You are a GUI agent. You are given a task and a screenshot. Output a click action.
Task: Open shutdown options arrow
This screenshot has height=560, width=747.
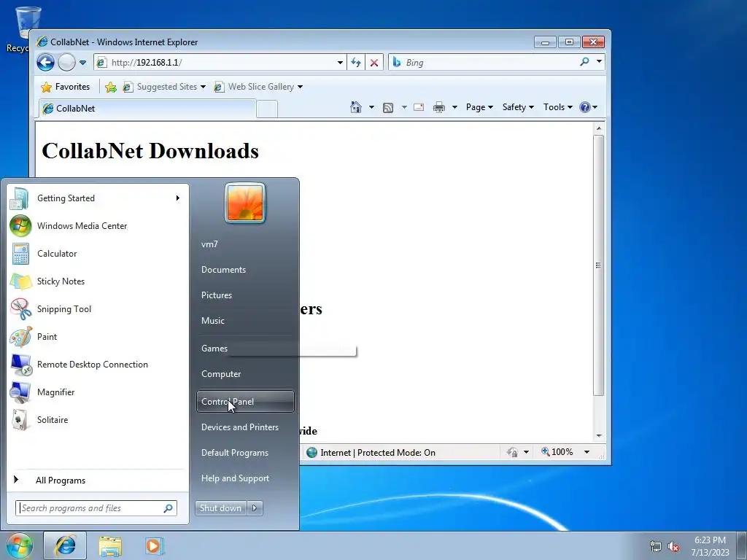click(x=255, y=508)
